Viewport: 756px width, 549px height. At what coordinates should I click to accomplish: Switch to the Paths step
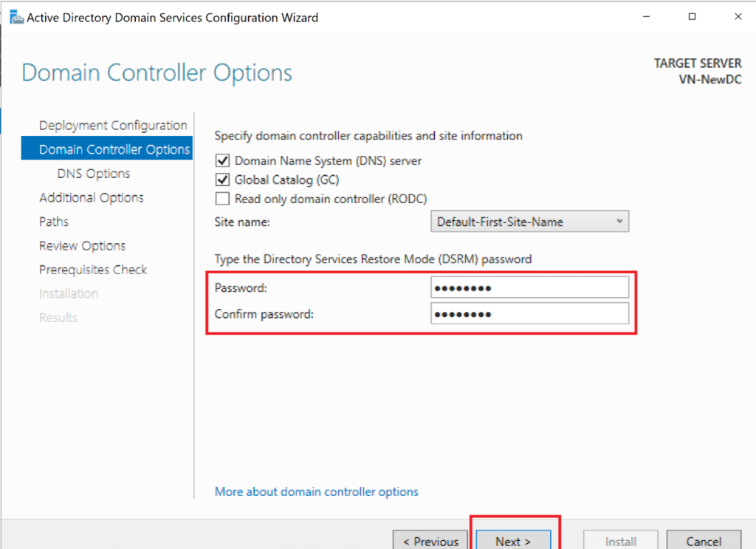click(54, 222)
